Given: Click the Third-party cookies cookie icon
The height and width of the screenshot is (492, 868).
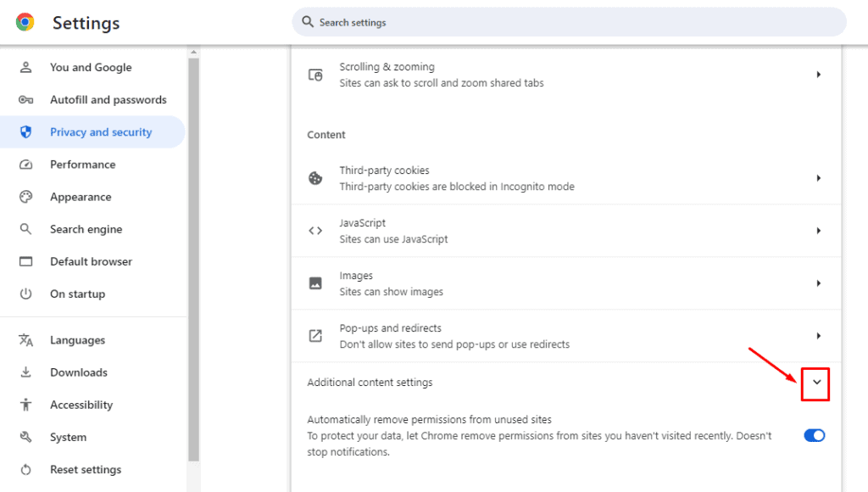Looking at the screenshot, I should click(x=315, y=178).
